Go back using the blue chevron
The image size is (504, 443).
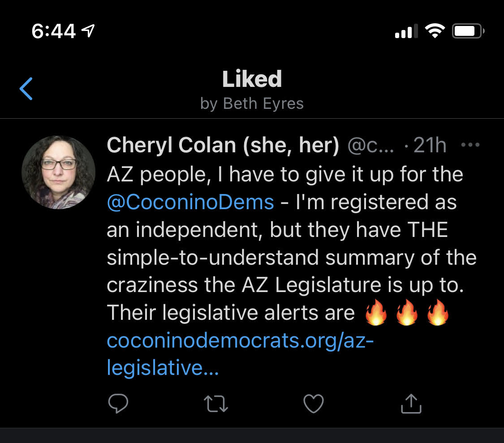tap(26, 88)
